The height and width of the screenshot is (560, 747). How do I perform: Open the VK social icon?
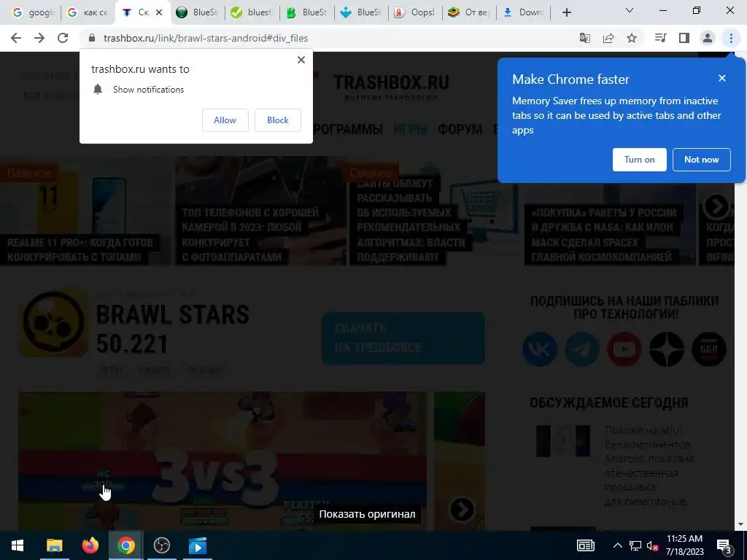click(540, 349)
